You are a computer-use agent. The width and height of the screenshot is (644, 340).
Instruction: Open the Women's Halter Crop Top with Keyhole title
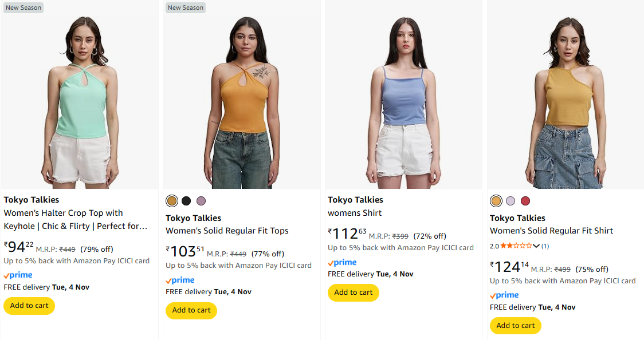point(75,220)
